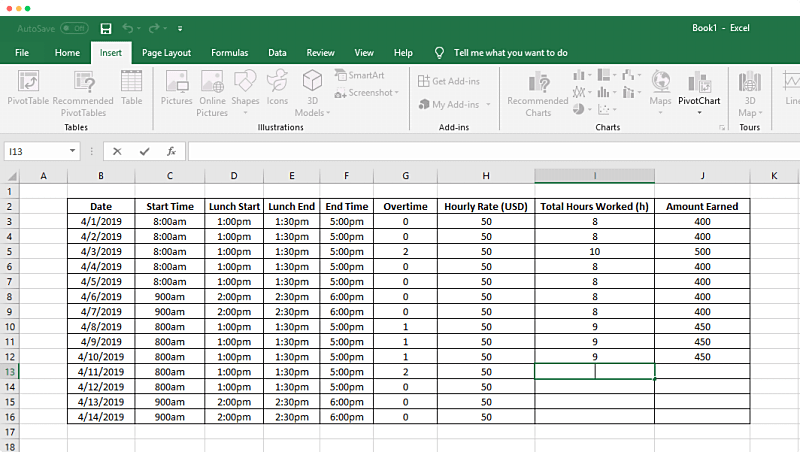Click the PivotTable icon
The image size is (800, 452).
29,82
